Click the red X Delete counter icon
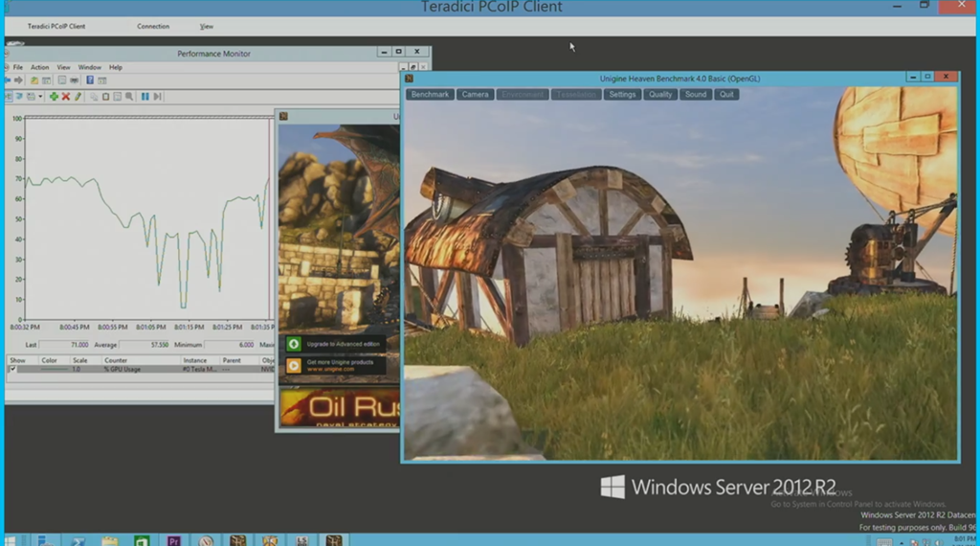 [66, 97]
